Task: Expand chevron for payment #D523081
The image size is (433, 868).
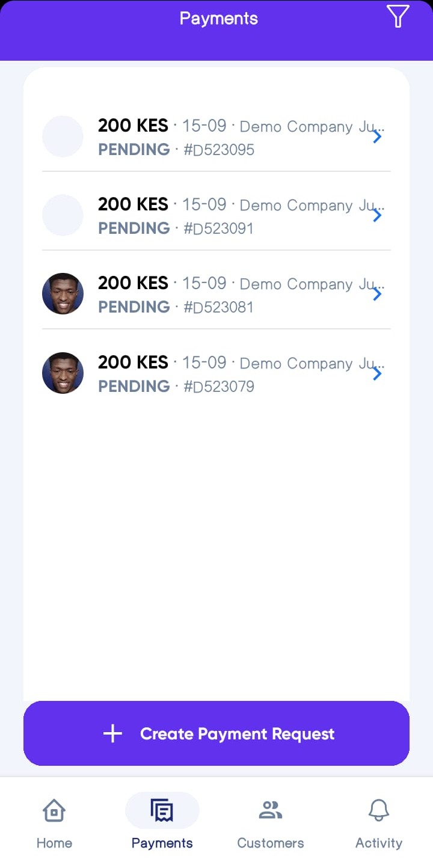Action: click(377, 294)
